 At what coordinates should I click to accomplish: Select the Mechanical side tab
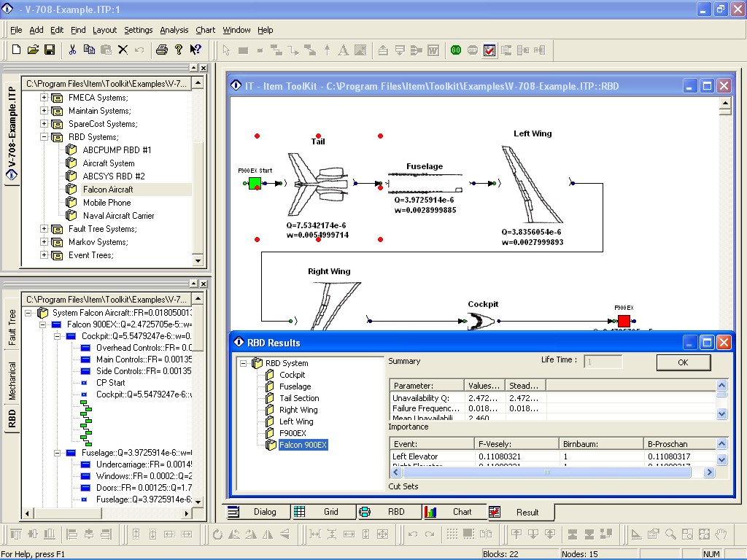(x=12, y=381)
